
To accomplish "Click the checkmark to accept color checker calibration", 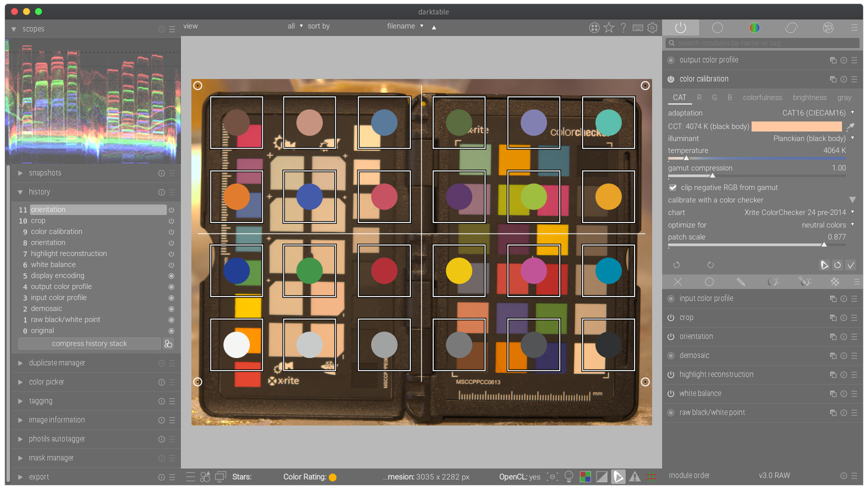I will click(x=851, y=265).
